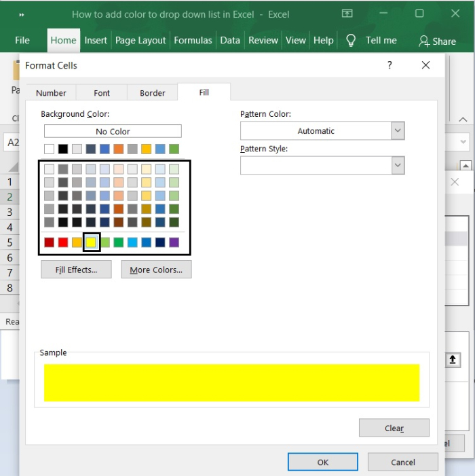Viewport: 475px width, 476px height.
Task: Click the Ribbon Display Options icon
Action: coord(347,14)
